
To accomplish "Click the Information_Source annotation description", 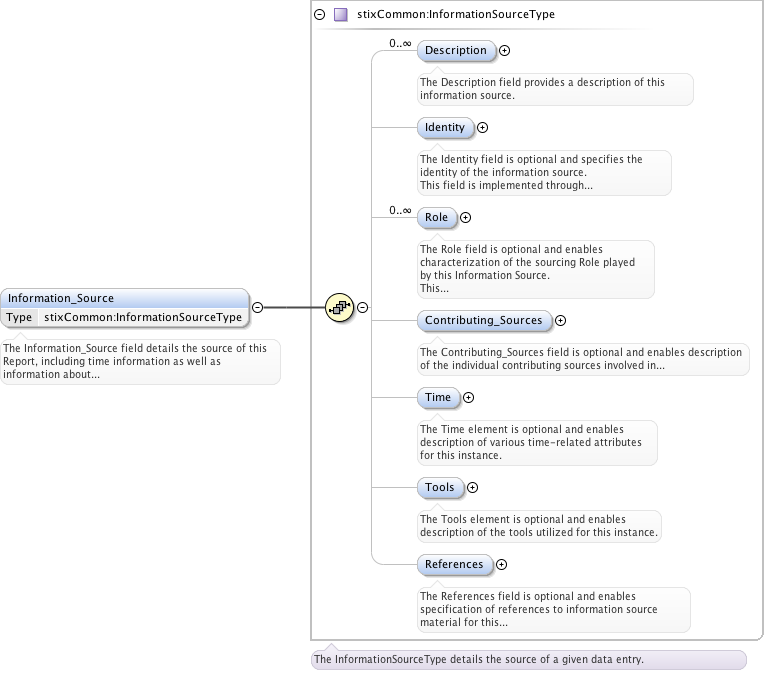I will click(x=139, y=361).
